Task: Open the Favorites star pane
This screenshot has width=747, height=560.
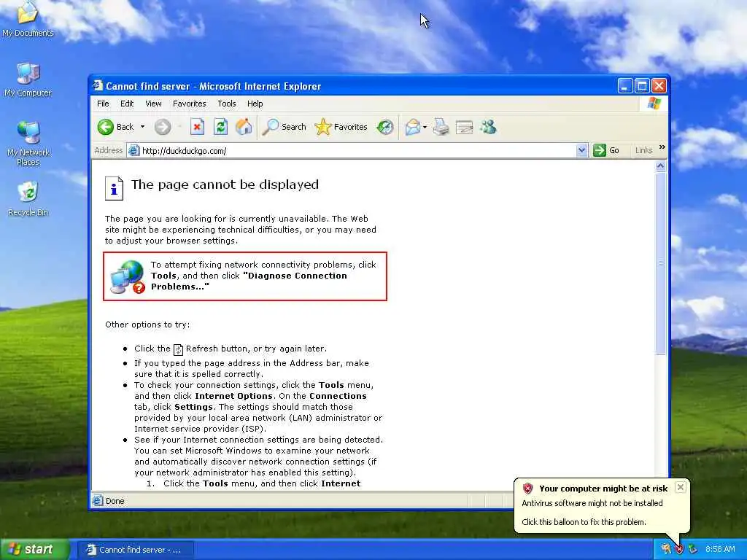Action: point(341,127)
